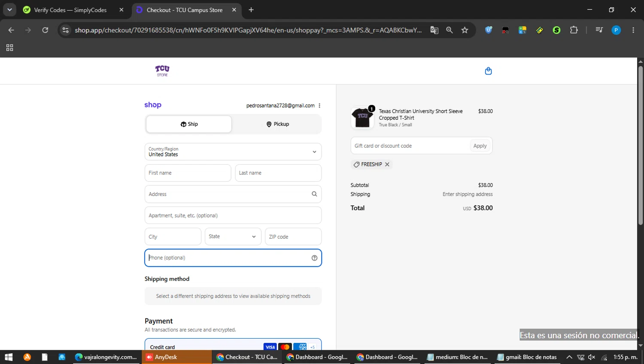Click the Apply discount button
Image resolution: width=644 pixels, height=364 pixels.
pyautogui.click(x=480, y=146)
